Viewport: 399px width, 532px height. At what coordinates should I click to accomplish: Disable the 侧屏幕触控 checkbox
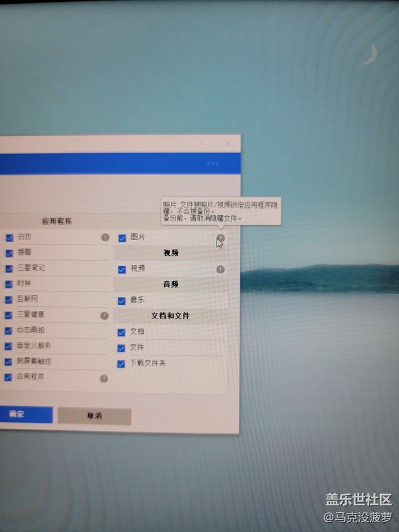coord(9,362)
